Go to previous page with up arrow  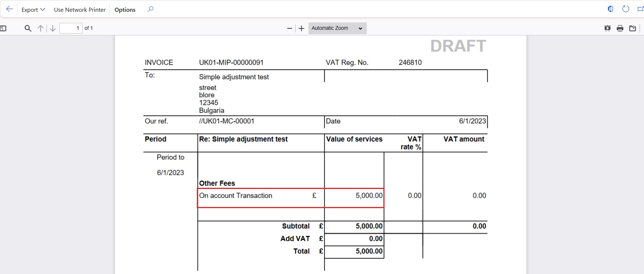click(x=41, y=28)
